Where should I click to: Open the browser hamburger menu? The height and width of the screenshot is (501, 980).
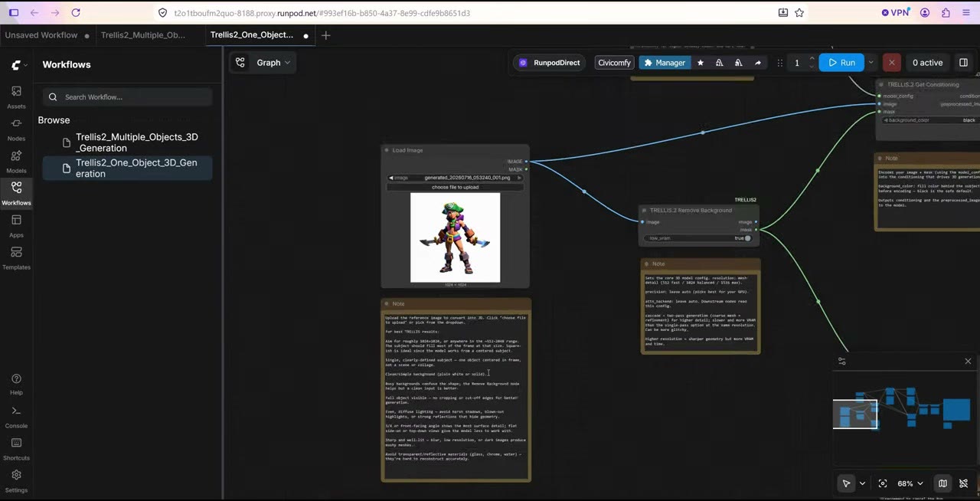966,12
